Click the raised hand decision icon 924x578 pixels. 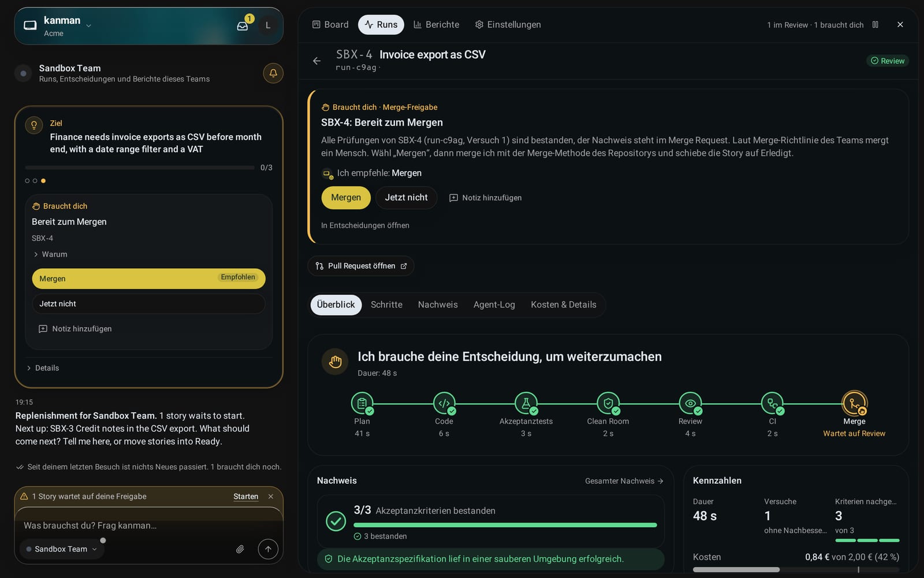coord(335,362)
